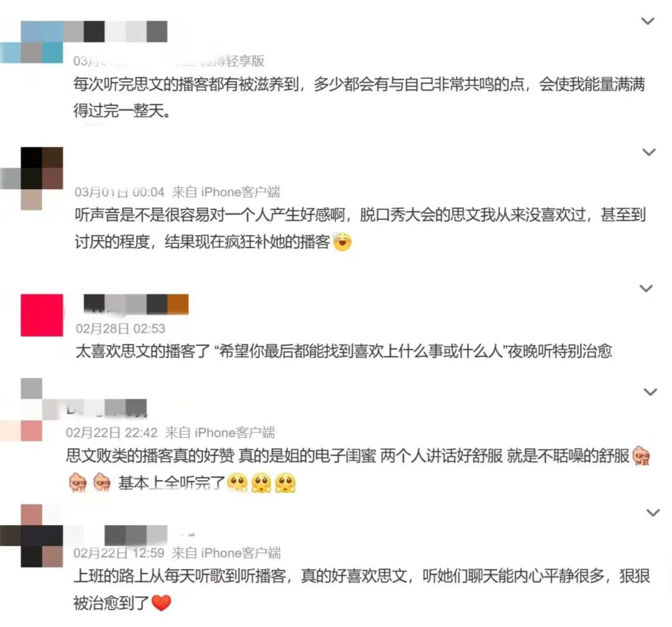The width and height of the screenshot is (672, 627).
Task: Open 02月22日 12:59 timestamp
Action: (x=119, y=553)
